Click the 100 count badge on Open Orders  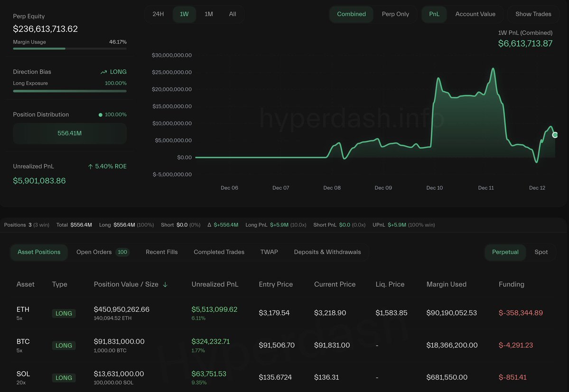pyautogui.click(x=122, y=252)
